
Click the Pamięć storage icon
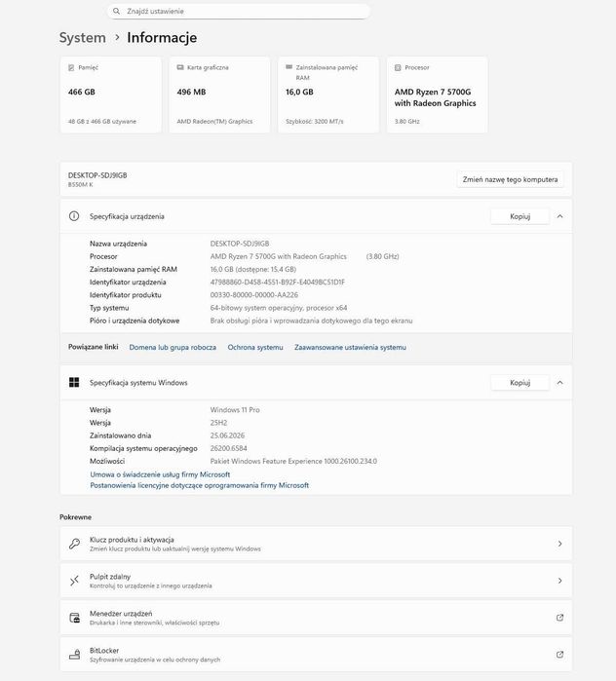tap(71, 68)
